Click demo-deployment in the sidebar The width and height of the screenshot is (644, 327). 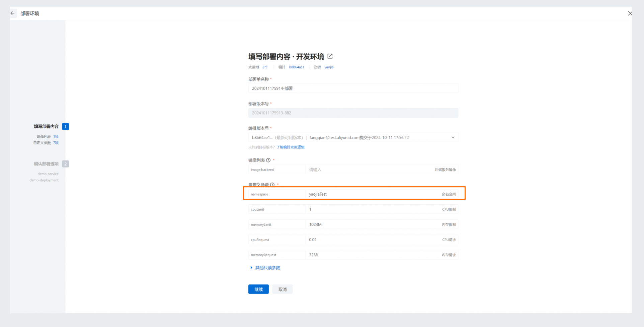click(44, 180)
